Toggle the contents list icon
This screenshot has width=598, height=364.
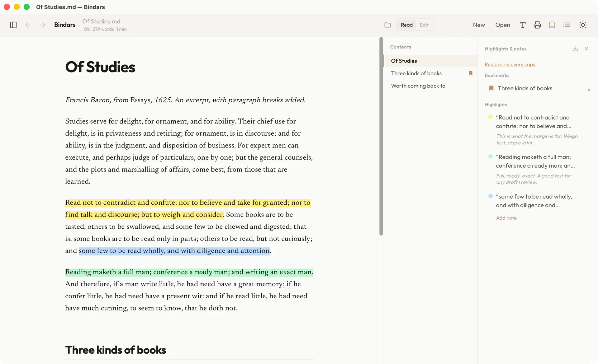pyautogui.click(x=567, y=25)
